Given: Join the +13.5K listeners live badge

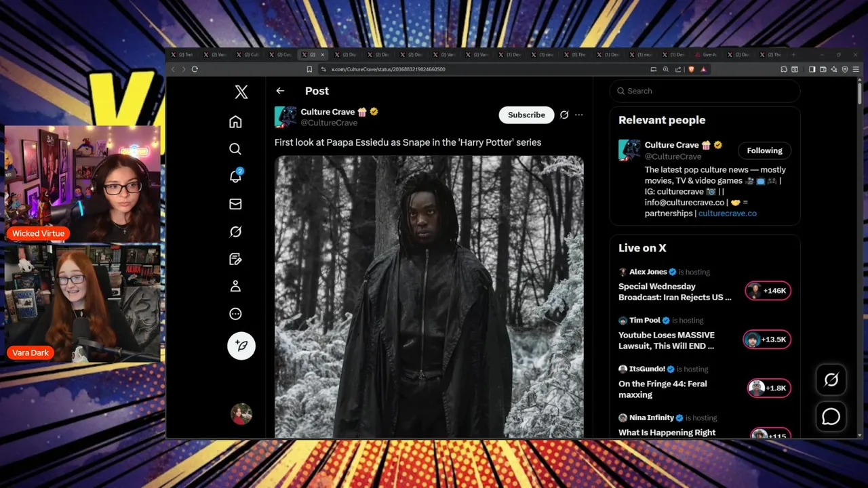Looking at the screenshot, I should (766, 340).
